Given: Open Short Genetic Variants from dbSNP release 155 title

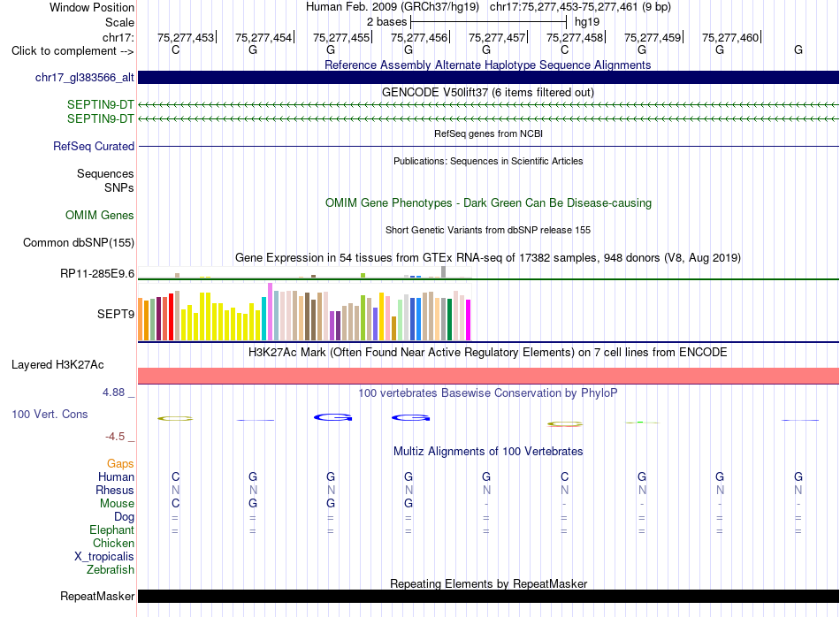Looking at the screenshot, I should [x=488, y=230].
